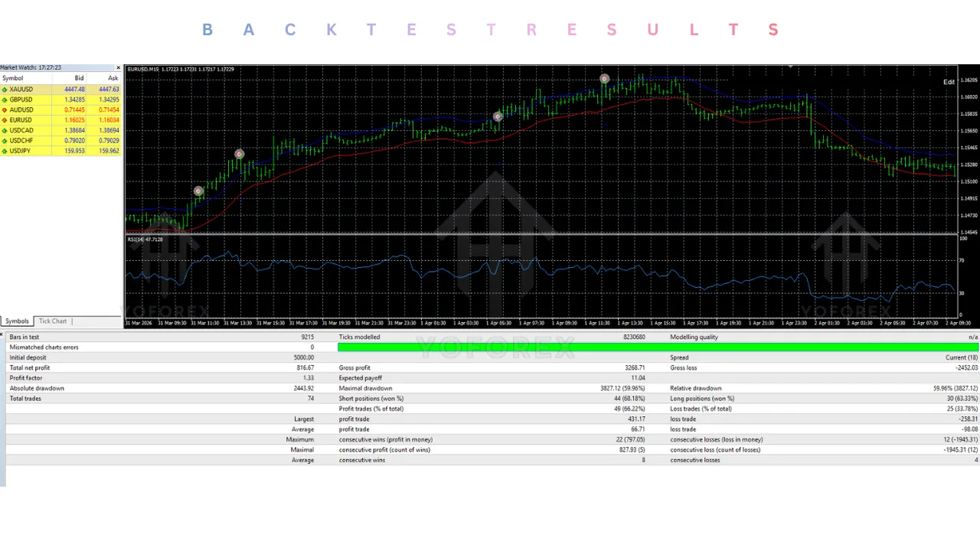Select the XAUUSD ask 4447.63
This screenshot has height=551, width=980.
coord(108,90)
